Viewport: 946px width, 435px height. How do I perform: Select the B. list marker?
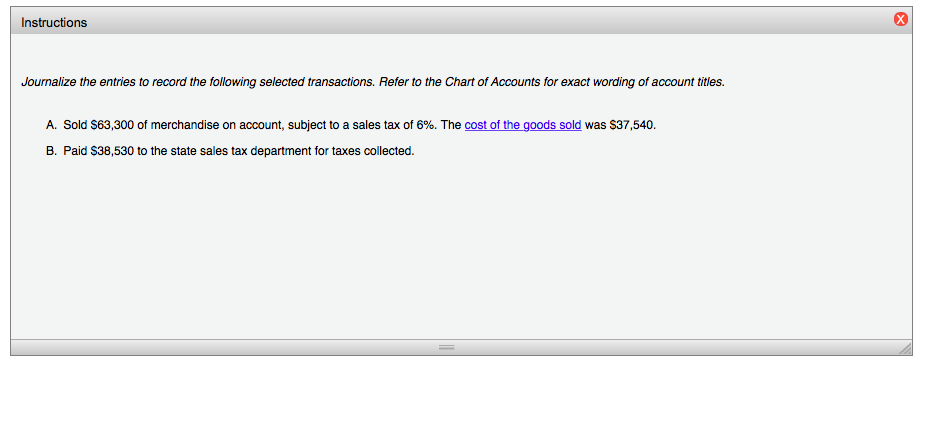51,151
